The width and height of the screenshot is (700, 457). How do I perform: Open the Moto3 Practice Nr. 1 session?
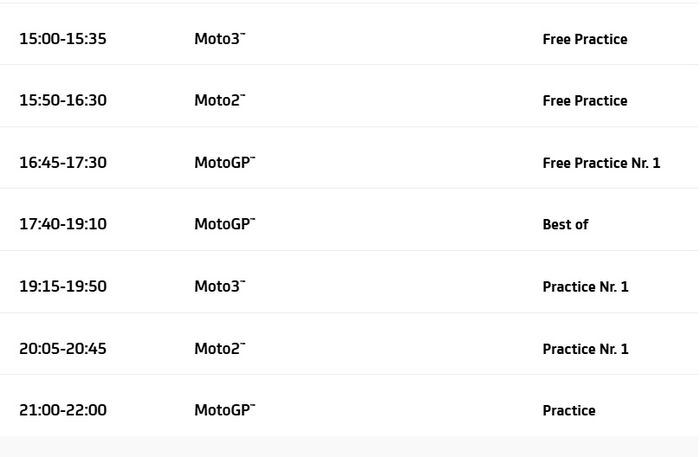585,287
